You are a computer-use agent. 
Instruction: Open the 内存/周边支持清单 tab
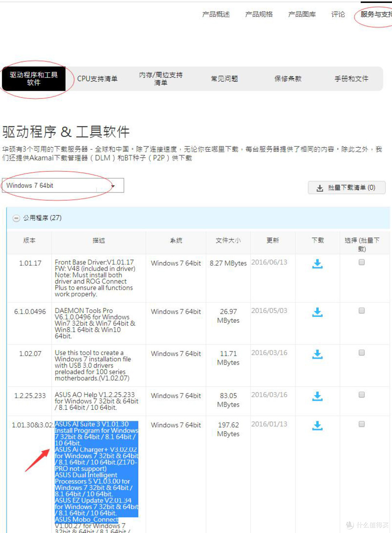click(161, 79)
